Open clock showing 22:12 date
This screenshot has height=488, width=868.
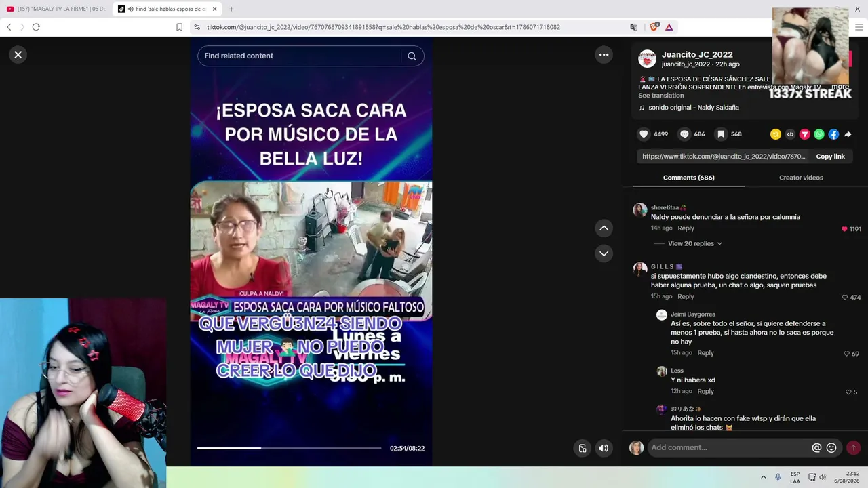(x=847, y=477)
